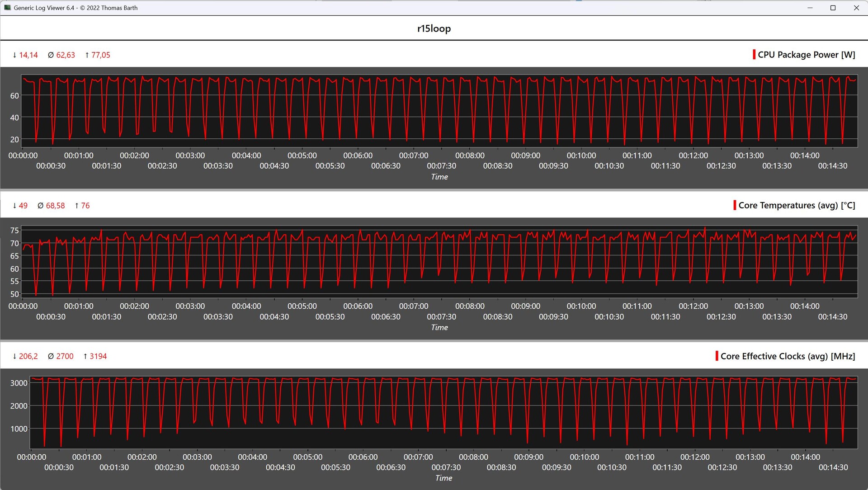The image size is (868, 490).
Task: Click minimum power value 14,14
Action: point(28,55)
